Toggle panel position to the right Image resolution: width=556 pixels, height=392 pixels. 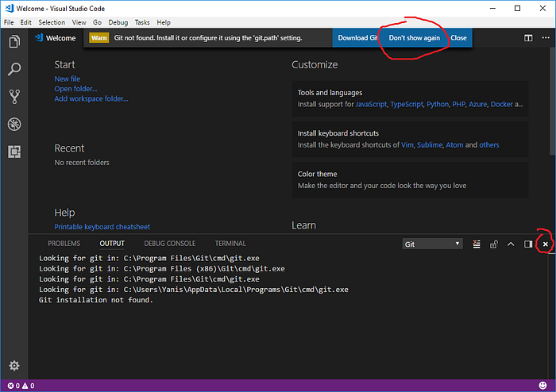click(x=528, y=244)
